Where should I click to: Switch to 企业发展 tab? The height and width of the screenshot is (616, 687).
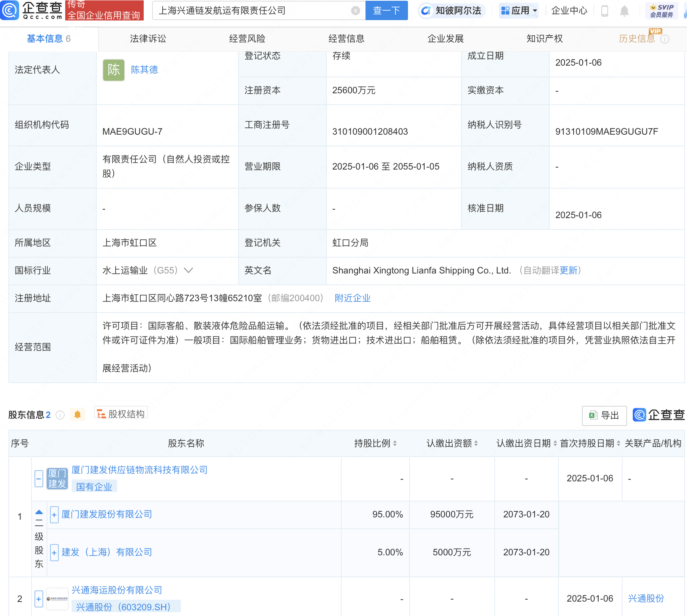pos(445,39)
